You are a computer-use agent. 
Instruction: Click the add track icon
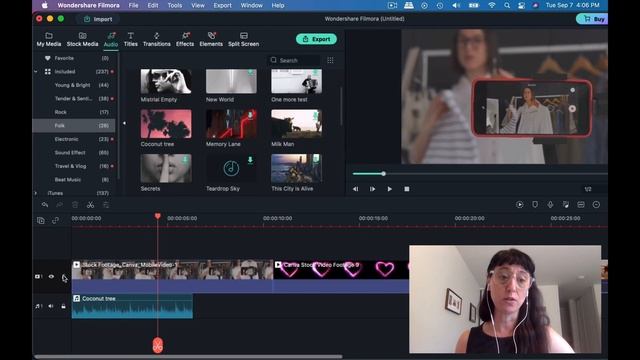41,220
